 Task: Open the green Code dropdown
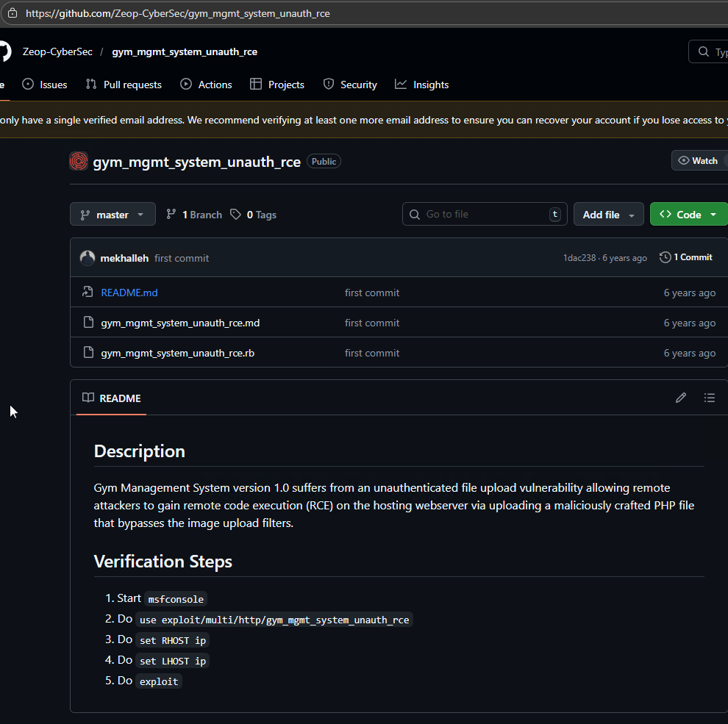coord(688,215)
